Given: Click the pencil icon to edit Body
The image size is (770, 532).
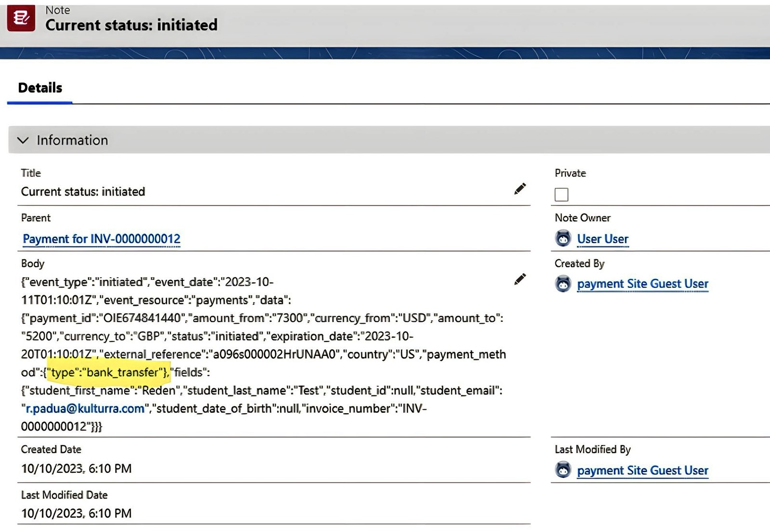Looking at the screenshot, I should click(520, 279).
